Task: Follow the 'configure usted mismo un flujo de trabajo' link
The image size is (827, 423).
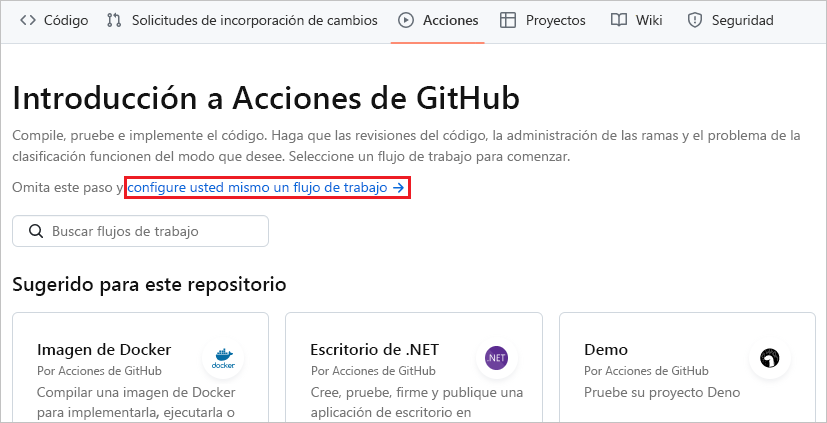Action: (x=266, y=187)
